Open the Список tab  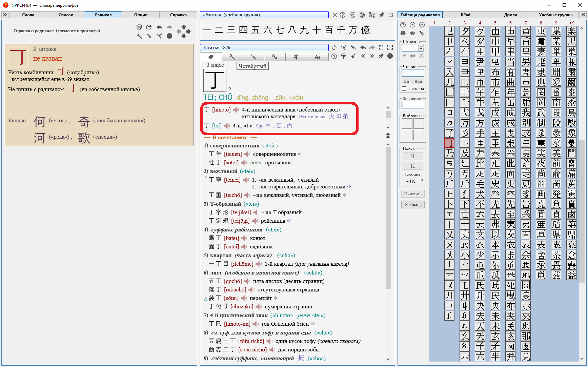pos(66,15)
